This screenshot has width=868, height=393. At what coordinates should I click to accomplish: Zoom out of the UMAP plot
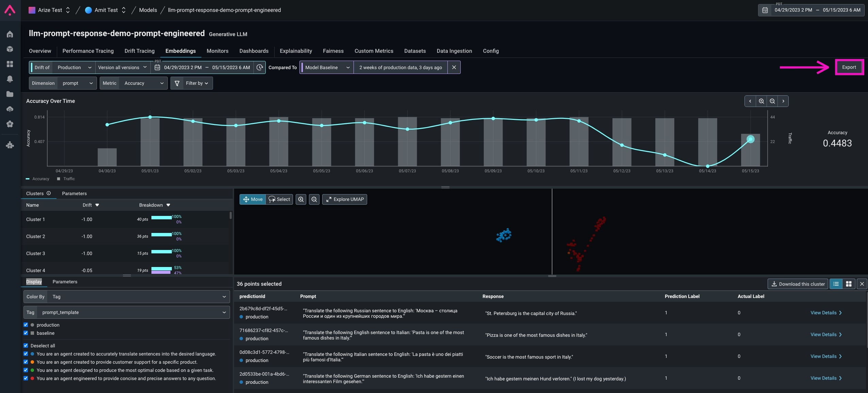pos(314,199)
